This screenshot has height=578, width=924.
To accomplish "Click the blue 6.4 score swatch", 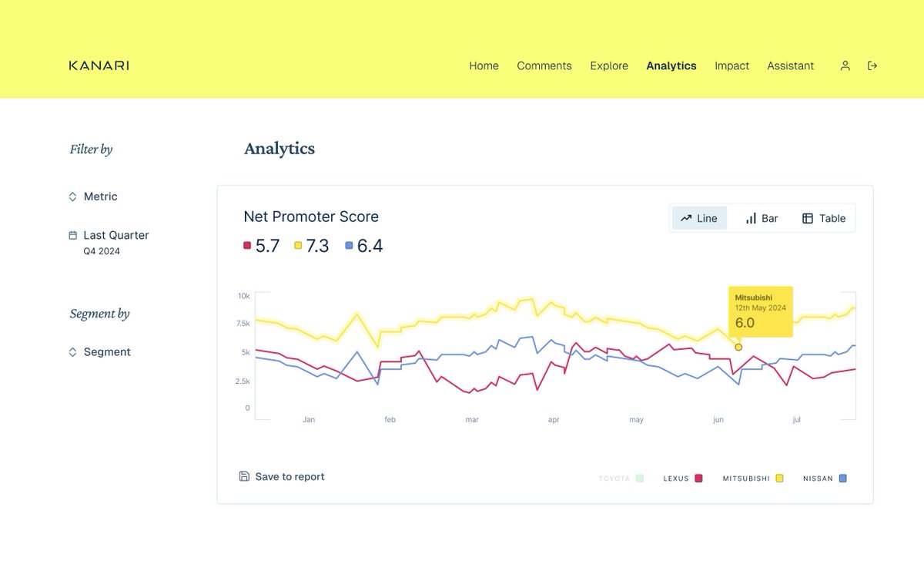I will pos(349,246).
